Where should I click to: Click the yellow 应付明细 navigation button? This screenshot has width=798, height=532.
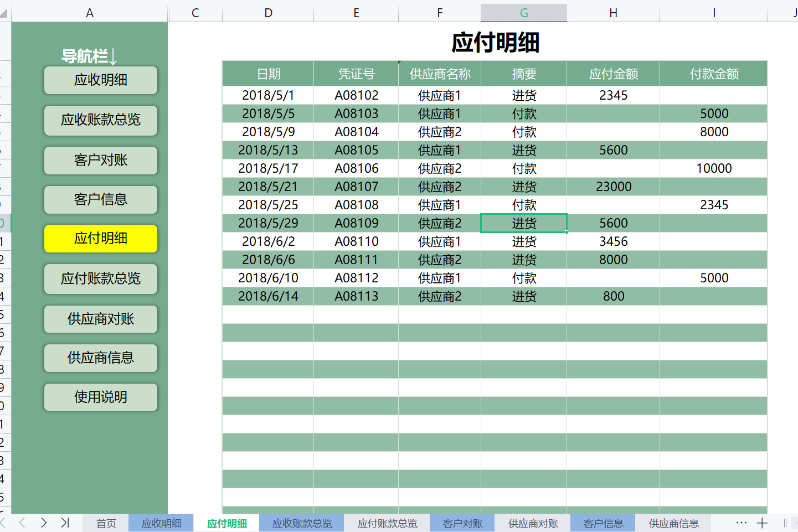pyautogui.click(x=101, y=239)
